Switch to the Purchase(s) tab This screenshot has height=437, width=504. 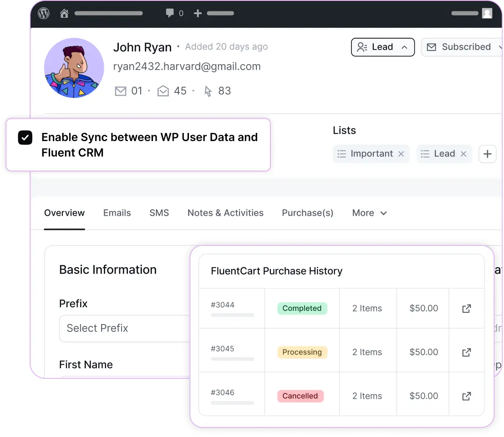click(x=308, y=213)
